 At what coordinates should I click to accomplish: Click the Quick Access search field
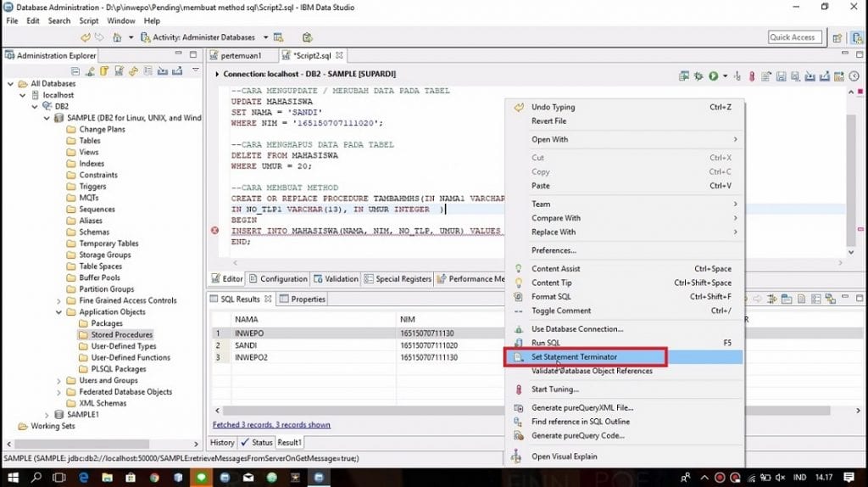[x=793, y=37]
